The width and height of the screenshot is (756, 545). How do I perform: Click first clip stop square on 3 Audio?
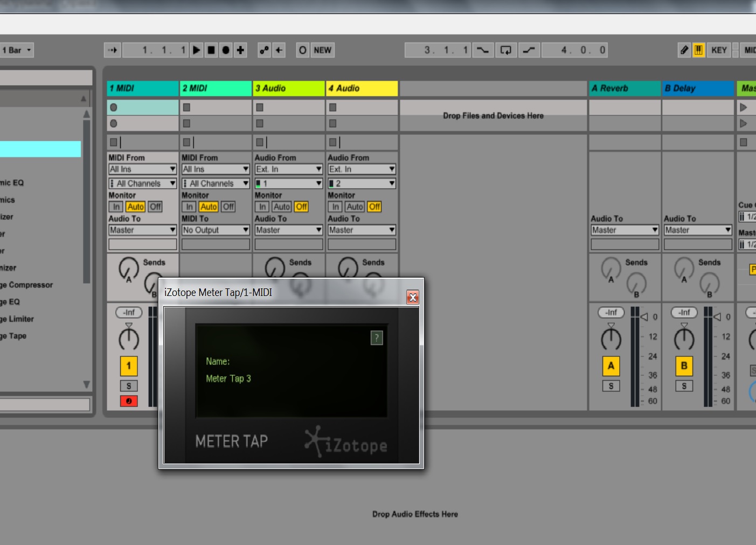(260, 107)
